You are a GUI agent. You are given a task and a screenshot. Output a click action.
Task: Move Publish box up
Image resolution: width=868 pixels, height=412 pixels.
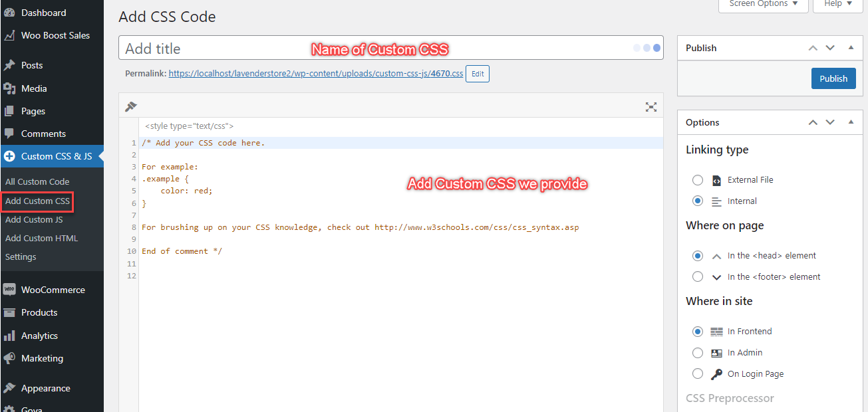[813, 48]
